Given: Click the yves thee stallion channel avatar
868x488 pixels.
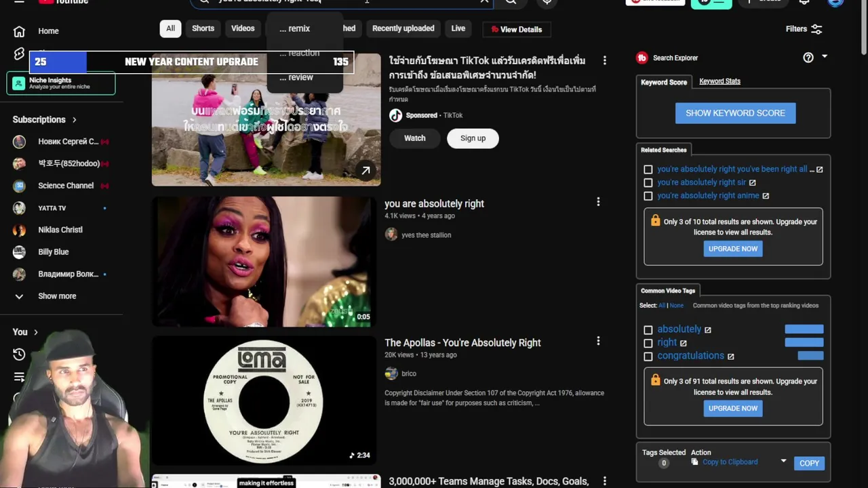Looking at the screenshot, I should (x=391, y=235).
